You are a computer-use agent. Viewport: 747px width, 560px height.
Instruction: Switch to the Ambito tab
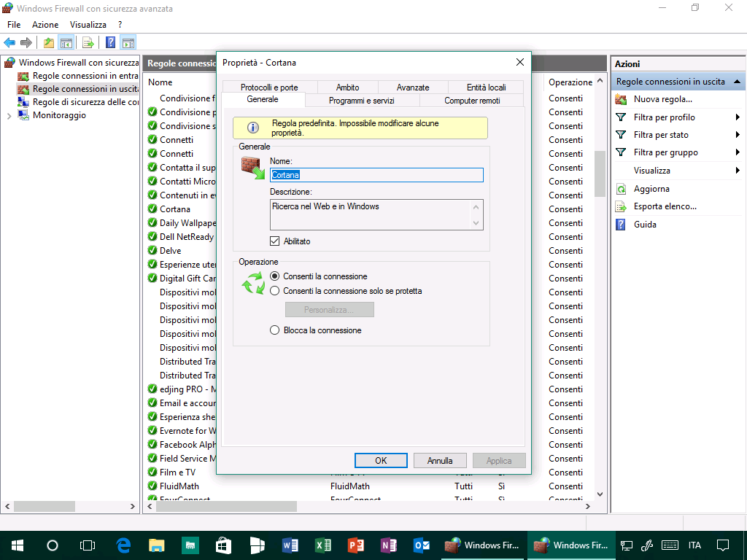point(348,87)
